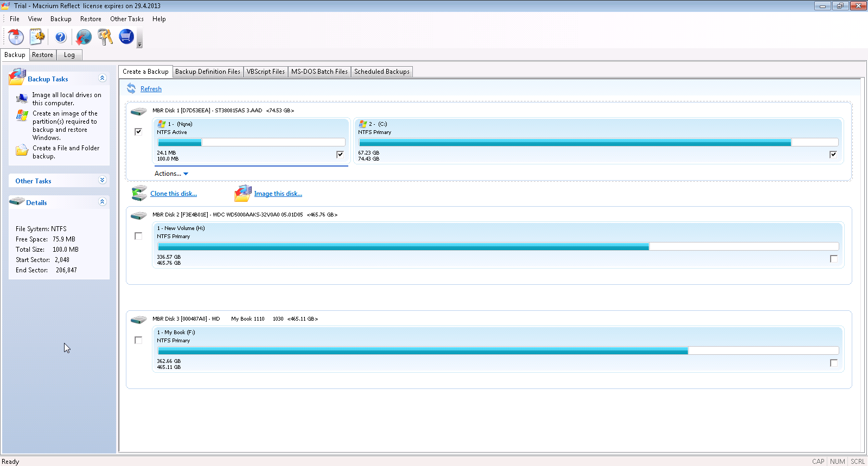Open the Restore menu
This screenshot has height=466, width=868.
pyautogui.click(x=91, y=19)
